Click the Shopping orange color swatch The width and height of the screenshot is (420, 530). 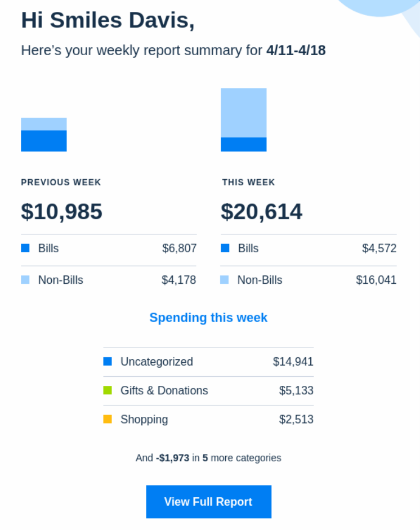108,419
